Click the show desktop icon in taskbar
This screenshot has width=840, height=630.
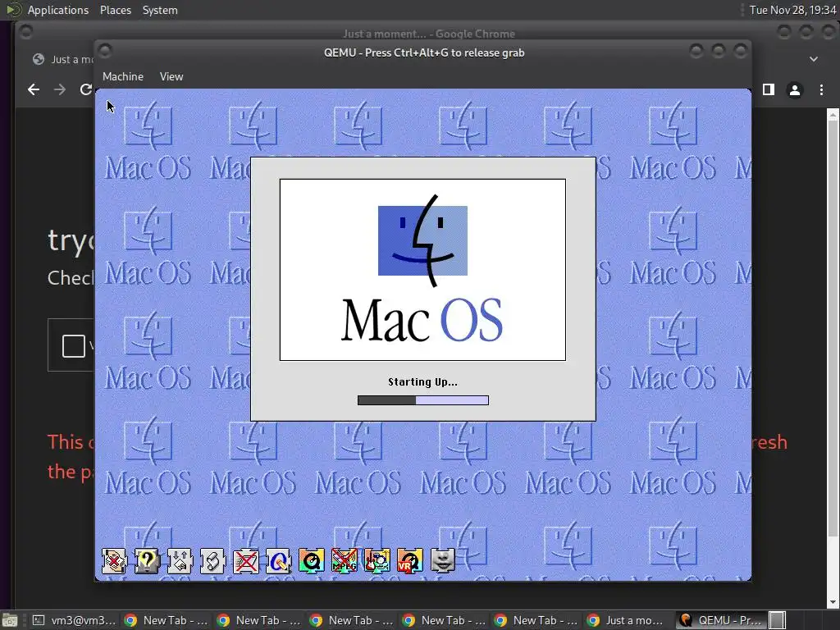(9, 620)
